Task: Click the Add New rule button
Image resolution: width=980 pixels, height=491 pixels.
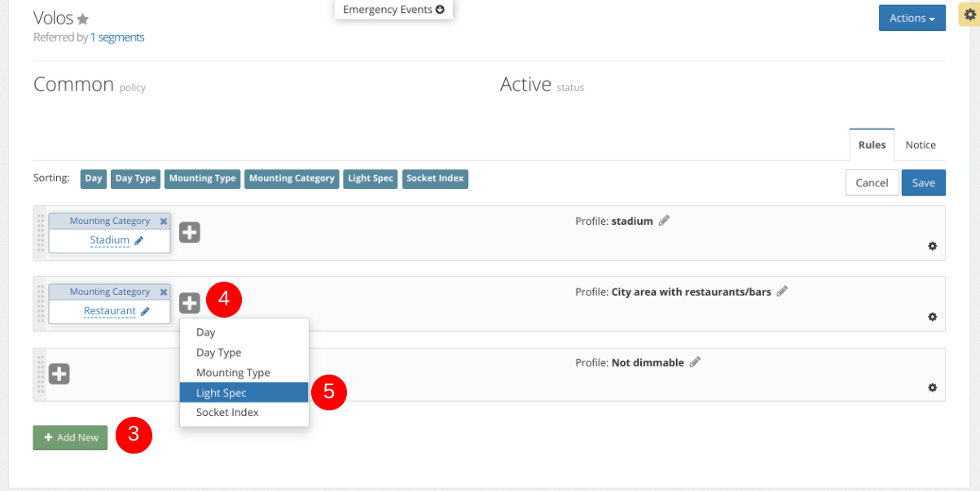Action: pyautogui.click(x=70, y=437)
